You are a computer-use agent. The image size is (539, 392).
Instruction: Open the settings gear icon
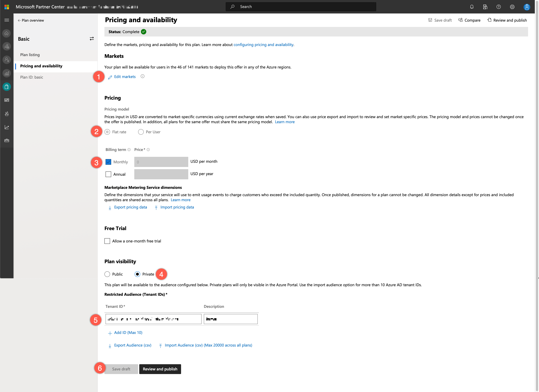512,7
